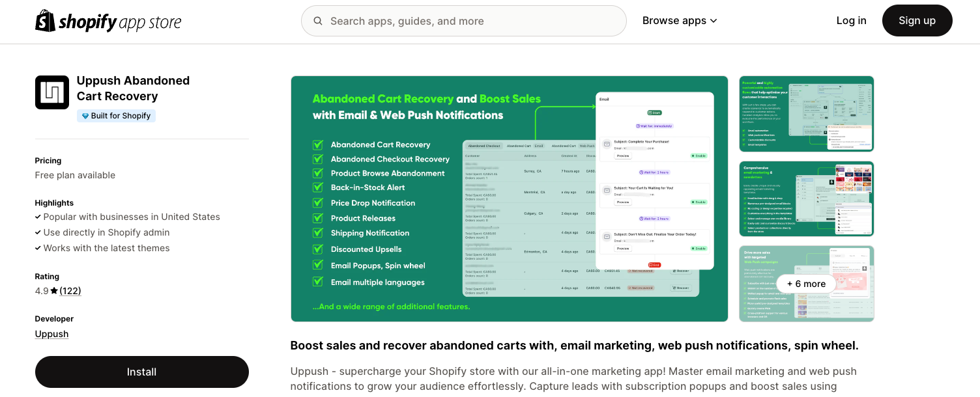Image resolution: width=980 pixels, height=397 pixels.
Task: Open the Uppush developer link
Action: (x=51, y=334)
